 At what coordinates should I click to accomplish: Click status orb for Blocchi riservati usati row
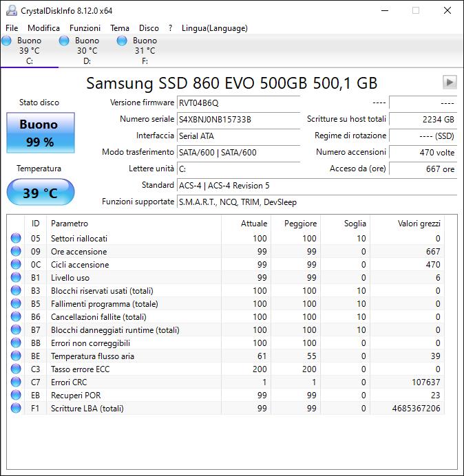coord(16,290)
